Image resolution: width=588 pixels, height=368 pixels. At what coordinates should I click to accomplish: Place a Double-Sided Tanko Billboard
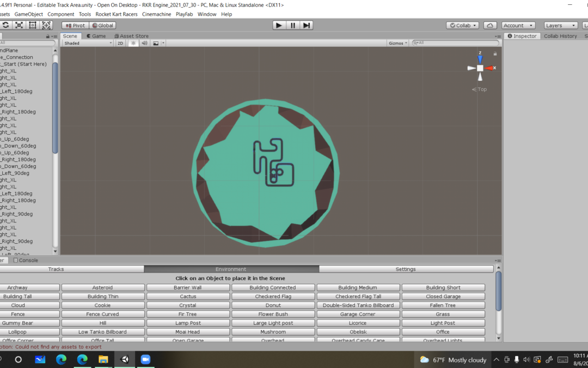click(x=358, y=305)
